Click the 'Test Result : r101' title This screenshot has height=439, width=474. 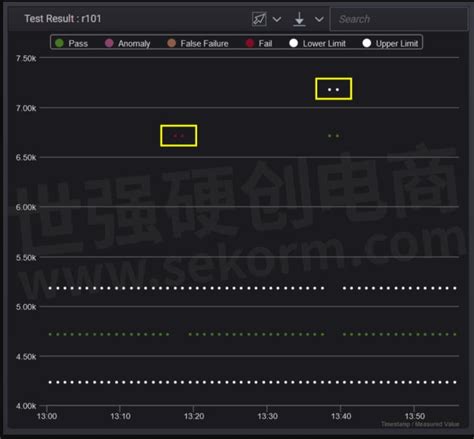click(63, 19)
